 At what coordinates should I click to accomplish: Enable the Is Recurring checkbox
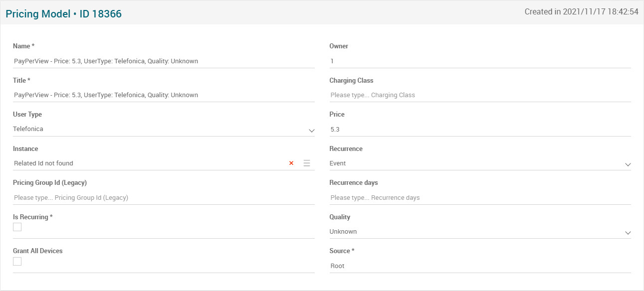[x=17, y=227]
